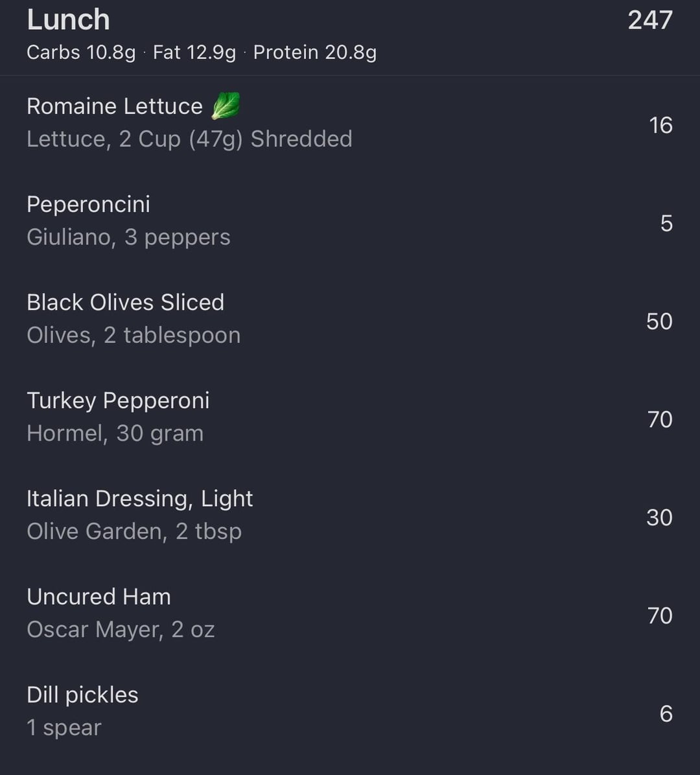Select the Dill pickles entry
Screen dimensions: 700x775
[350, 711]
